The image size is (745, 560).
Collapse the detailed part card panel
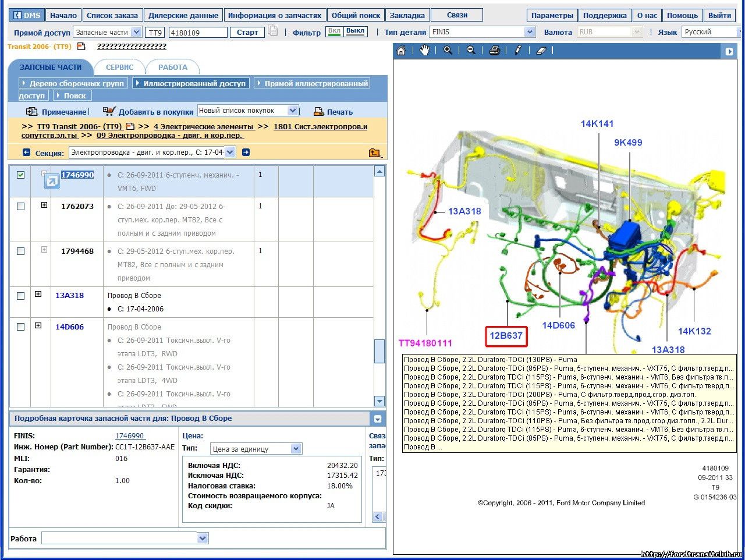[378, 419]
